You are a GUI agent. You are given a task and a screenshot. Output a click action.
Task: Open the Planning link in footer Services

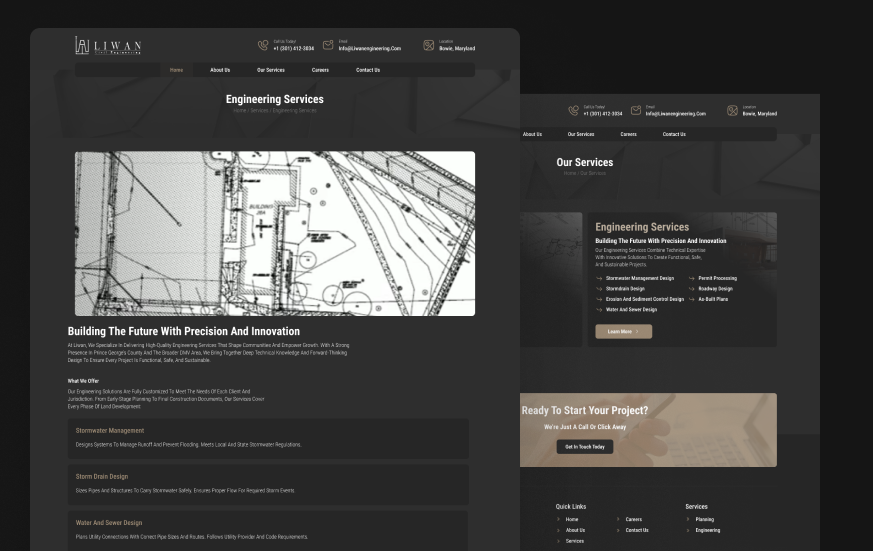coord(704,519)
